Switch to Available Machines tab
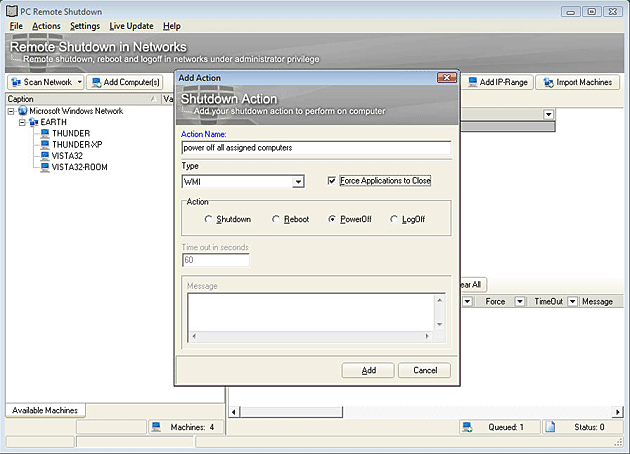The height and width of the screenshot is (454, 630). (44, 410)
